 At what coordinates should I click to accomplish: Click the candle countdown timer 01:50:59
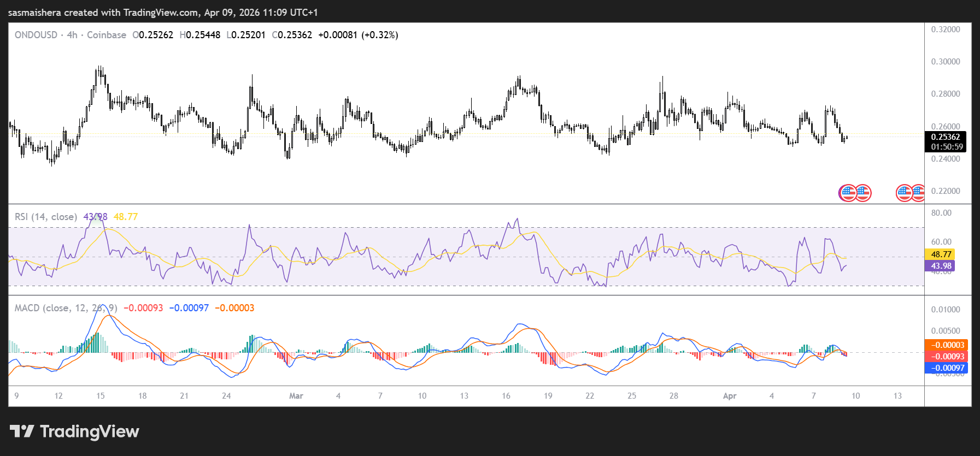[x=947, y=147]
